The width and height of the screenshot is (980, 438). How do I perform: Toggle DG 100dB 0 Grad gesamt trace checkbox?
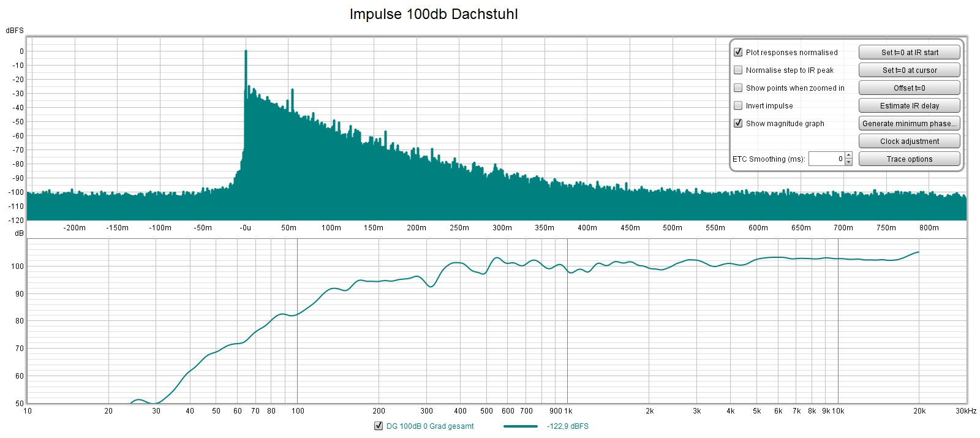click(x=379, y=426)
